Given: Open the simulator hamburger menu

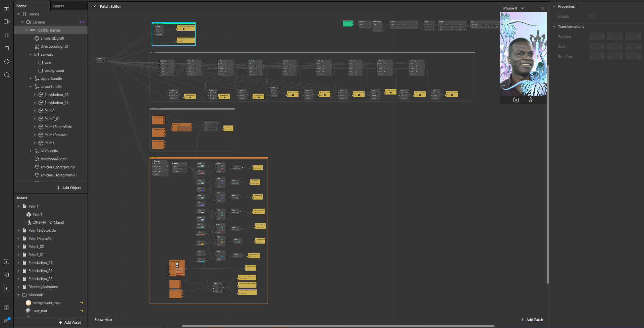Looking at the screenshot, I should point(542,8).
